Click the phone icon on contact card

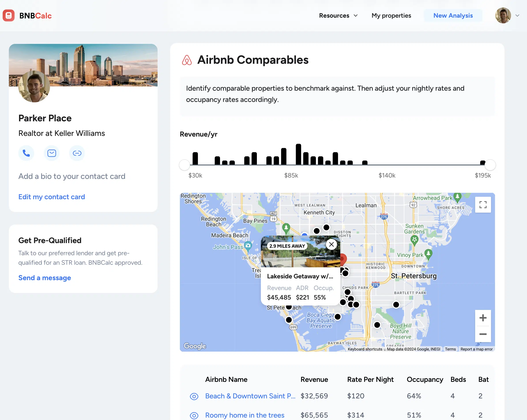pos(26,153)
